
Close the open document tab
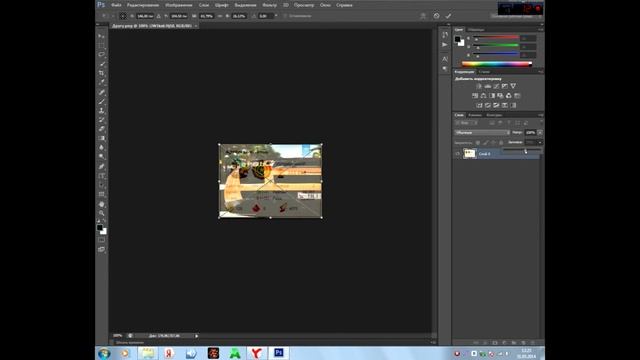196,26
